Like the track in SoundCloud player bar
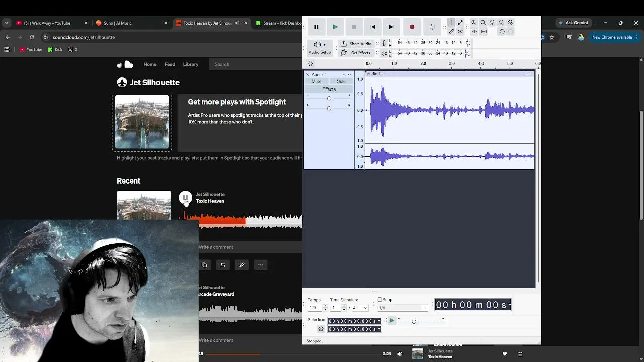 pos(505,354)
